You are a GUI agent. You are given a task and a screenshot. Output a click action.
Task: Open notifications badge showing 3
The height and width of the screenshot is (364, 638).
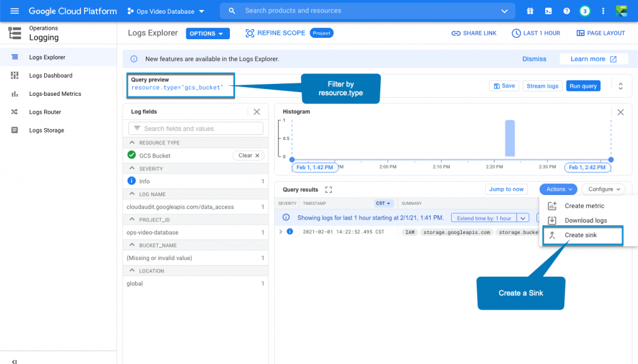[584, 11]
